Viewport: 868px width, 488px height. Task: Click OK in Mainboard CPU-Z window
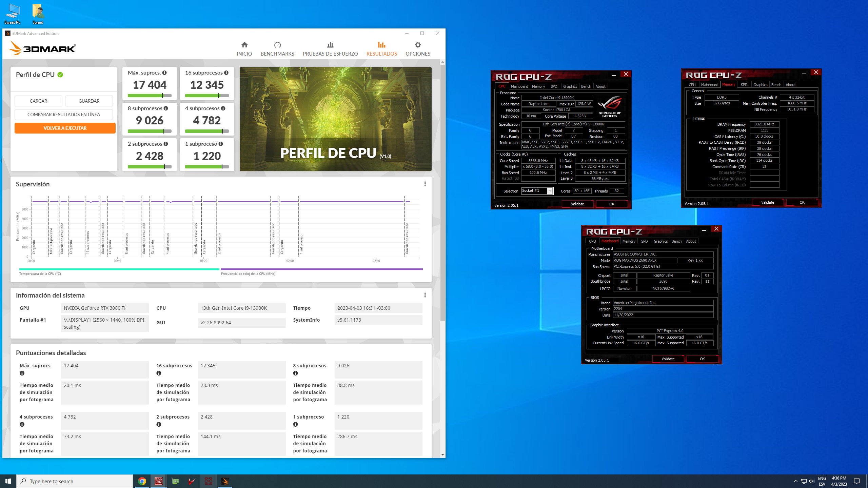tap(702, 359)
